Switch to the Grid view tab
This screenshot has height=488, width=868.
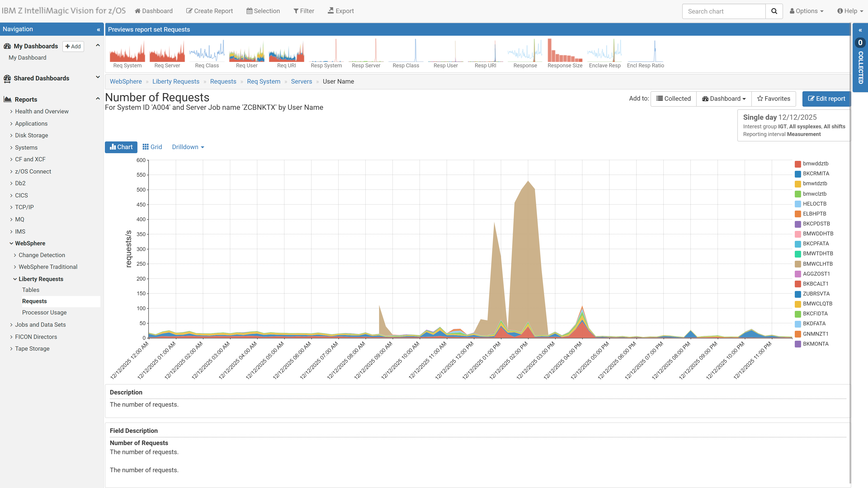tap(152, 147)
